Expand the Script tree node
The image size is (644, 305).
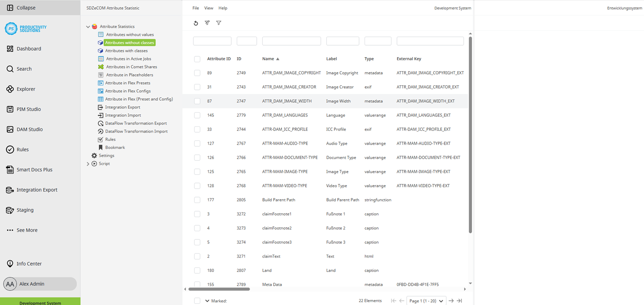tap(88, 163)
